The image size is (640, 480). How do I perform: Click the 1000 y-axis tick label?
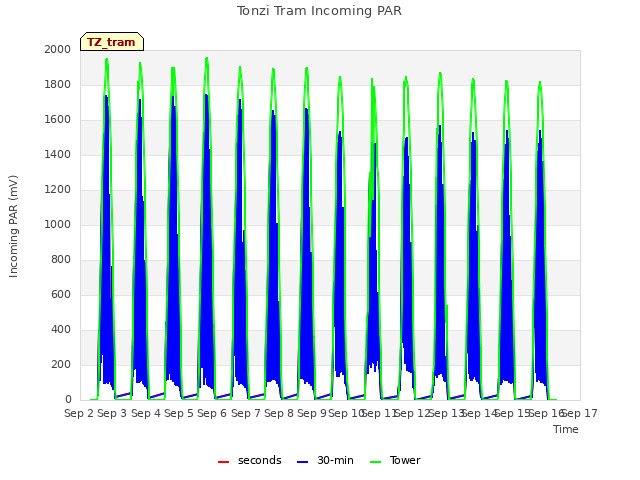58,224
